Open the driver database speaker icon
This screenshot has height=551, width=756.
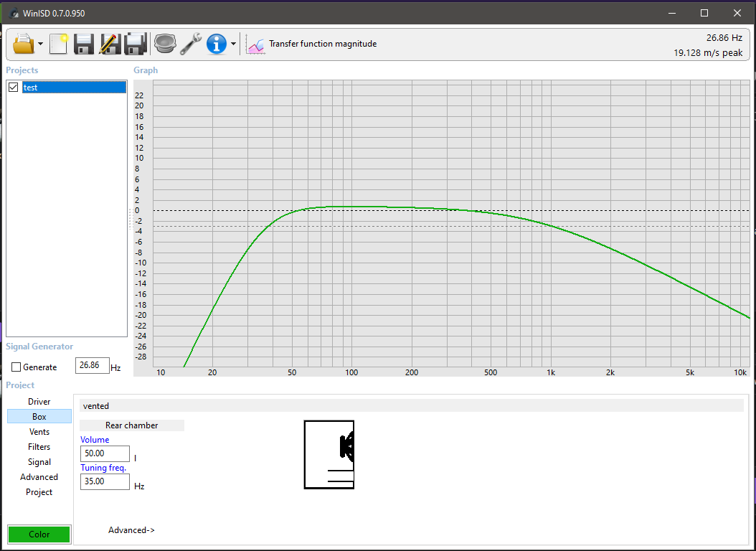(165, 44)
